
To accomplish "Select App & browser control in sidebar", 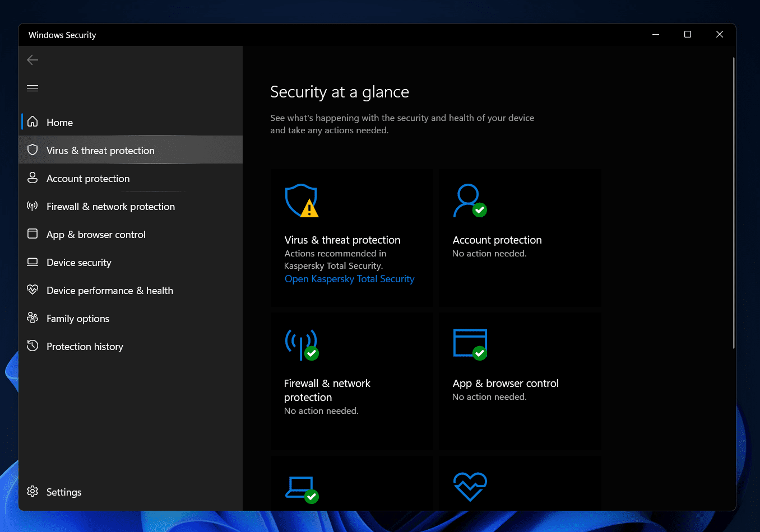I will coord(96,234).
